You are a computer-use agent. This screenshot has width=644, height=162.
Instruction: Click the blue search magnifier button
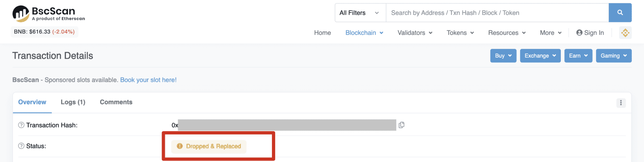tap(620, 13)
